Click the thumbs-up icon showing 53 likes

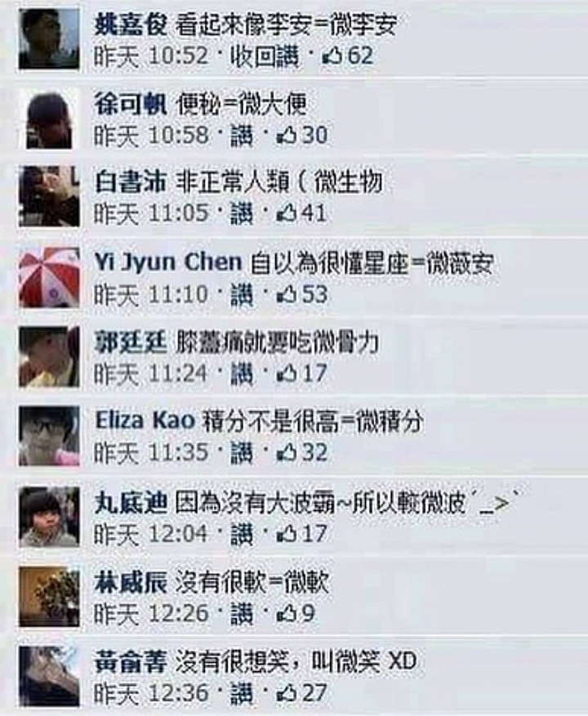[x=287, y=294]
